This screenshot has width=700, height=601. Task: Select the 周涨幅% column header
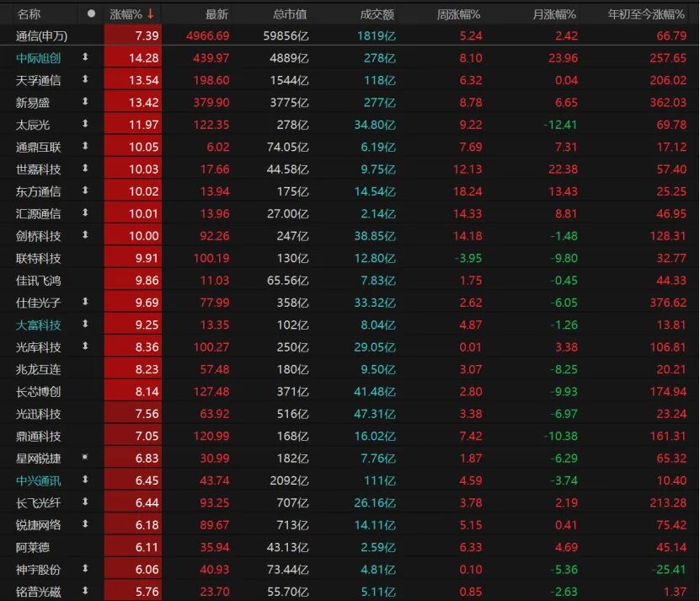pyautogui.click(x=458, y=13)
